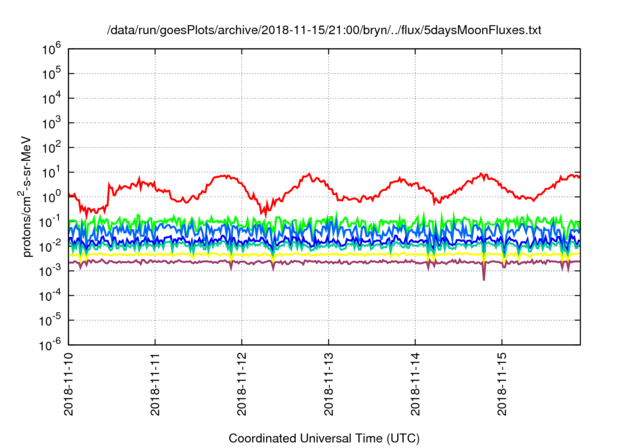
Task: Click the 2018-11-12 date label
Action: click(x=242, y=383)
